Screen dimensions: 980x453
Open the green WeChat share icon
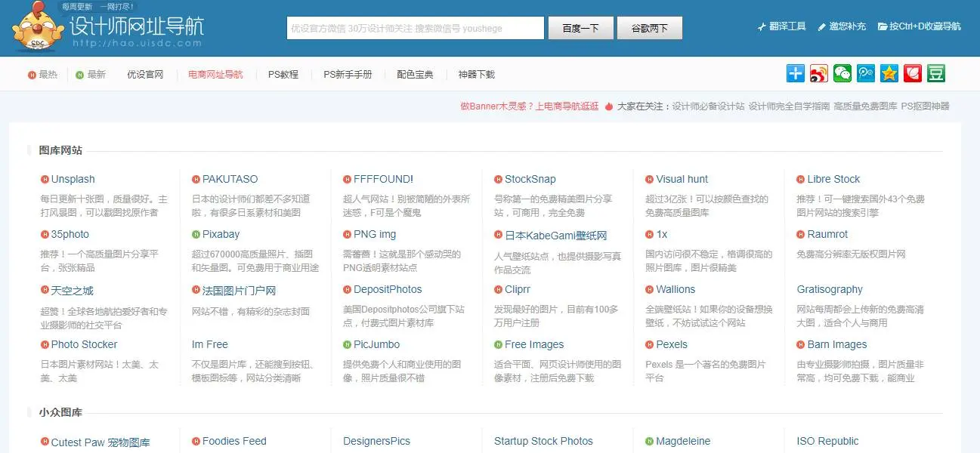coord(842,73)
